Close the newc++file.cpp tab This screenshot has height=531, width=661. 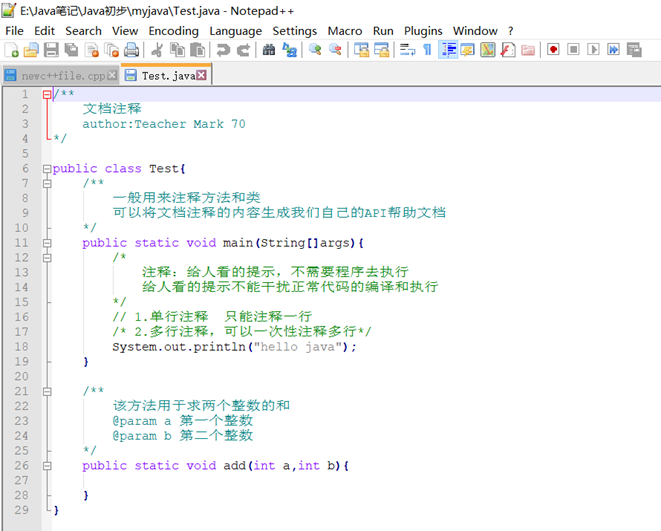(112, 75)
